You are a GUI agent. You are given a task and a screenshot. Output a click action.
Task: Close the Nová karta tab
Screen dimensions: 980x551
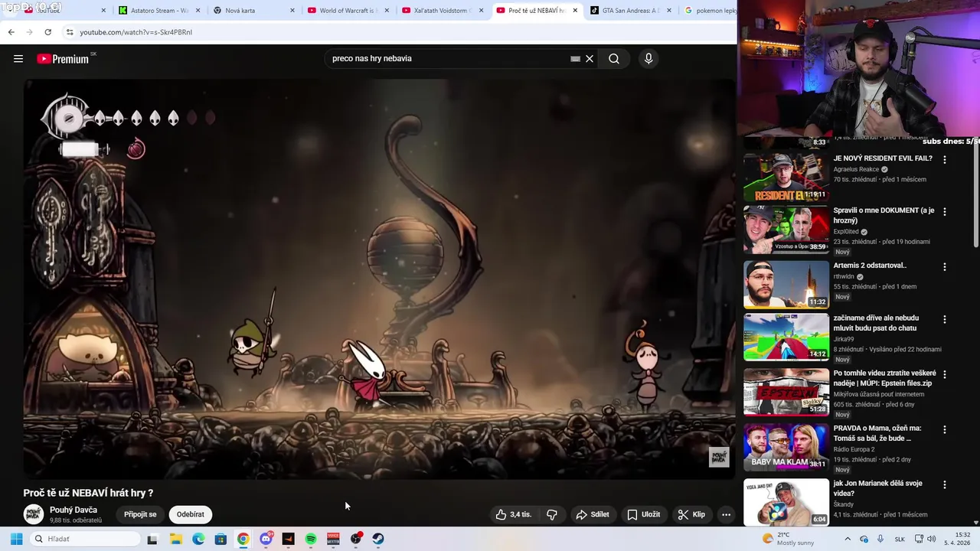pyautogui.click(x=292, y=11)
